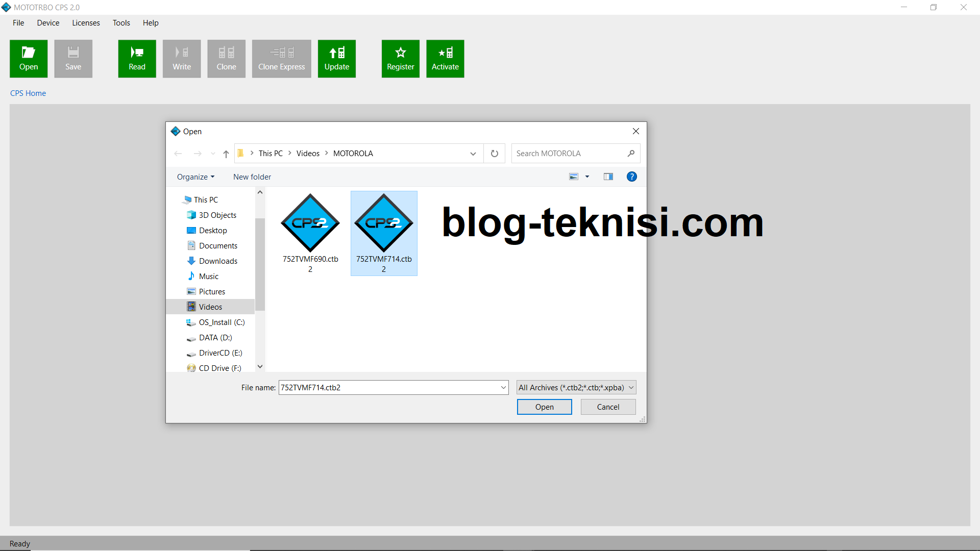
Task: Click the Register toolbar button
Action: (x=401, y=59)
